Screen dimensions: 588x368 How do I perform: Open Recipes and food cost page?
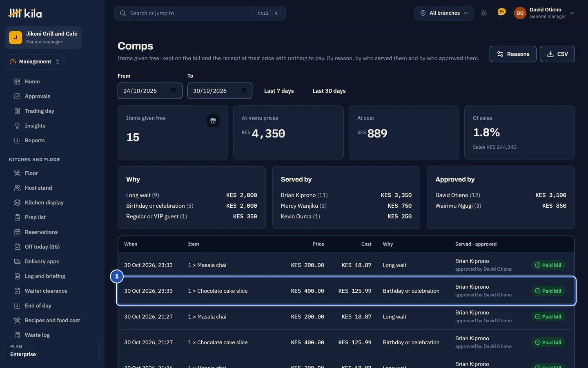52,320
